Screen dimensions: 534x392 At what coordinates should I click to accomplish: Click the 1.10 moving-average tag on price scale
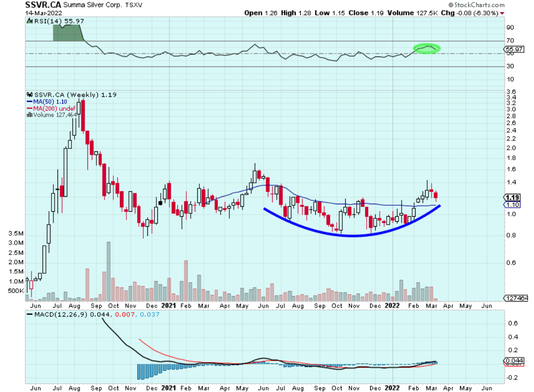pyautogui.click(x=512, y=205)
